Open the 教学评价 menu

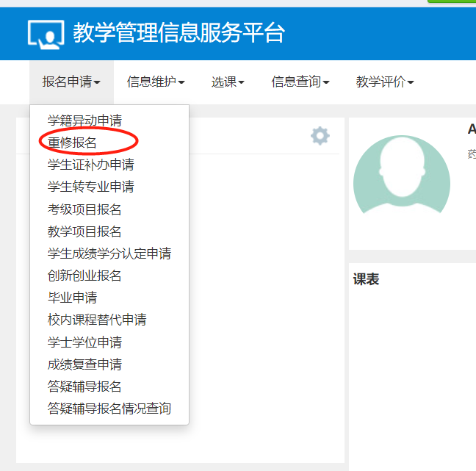pyautogui.click(x=385, y=82)
